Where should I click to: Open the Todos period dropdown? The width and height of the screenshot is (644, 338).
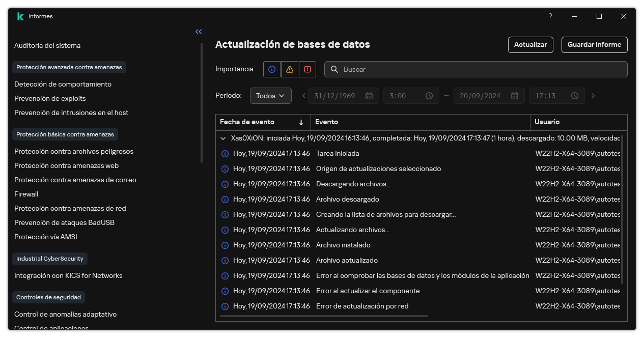pos(270,95)
